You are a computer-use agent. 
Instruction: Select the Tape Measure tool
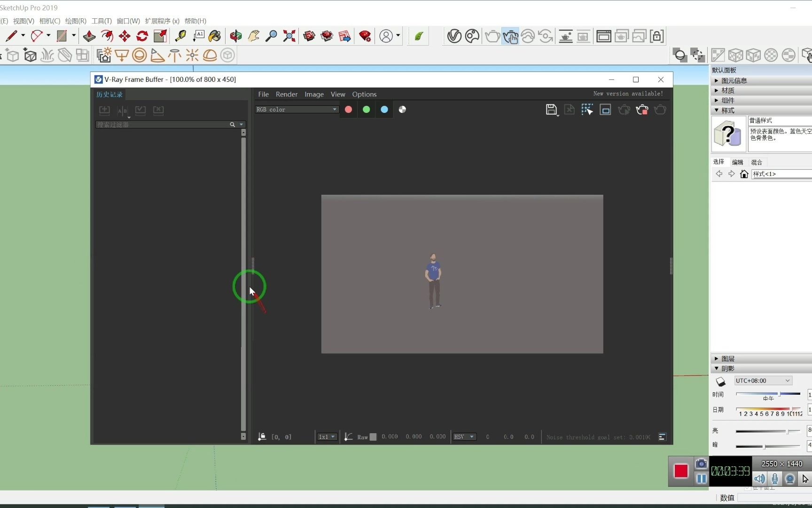click(180, 36)
